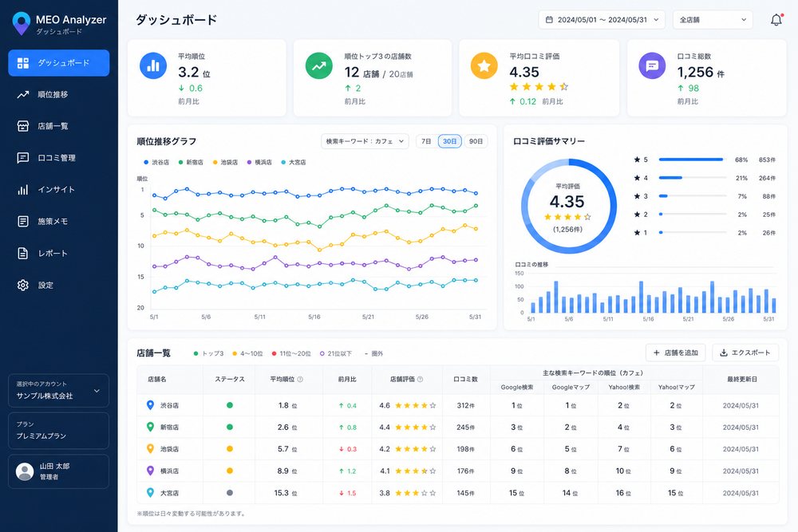Click the help icon beside 店舗評価 column header
Screen dimensions: 798x532
(420, 380)
